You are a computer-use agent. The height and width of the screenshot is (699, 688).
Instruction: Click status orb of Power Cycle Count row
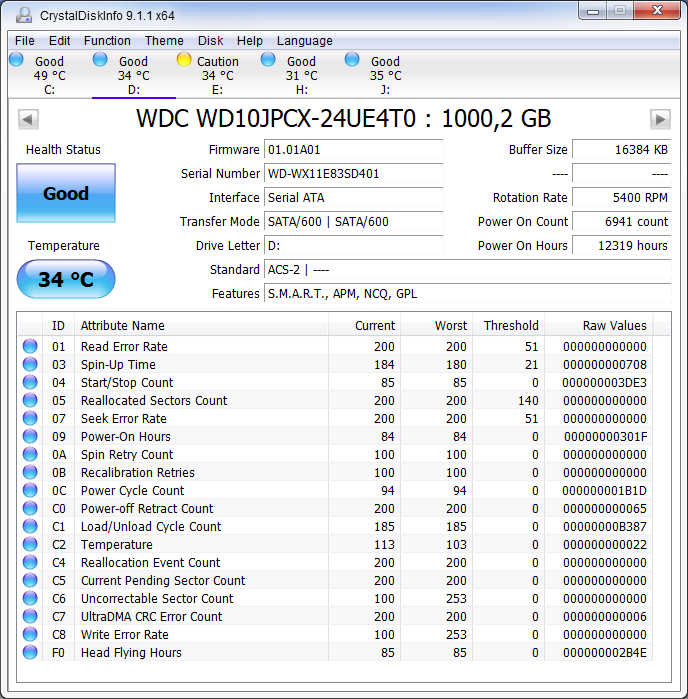coord(30,490)
